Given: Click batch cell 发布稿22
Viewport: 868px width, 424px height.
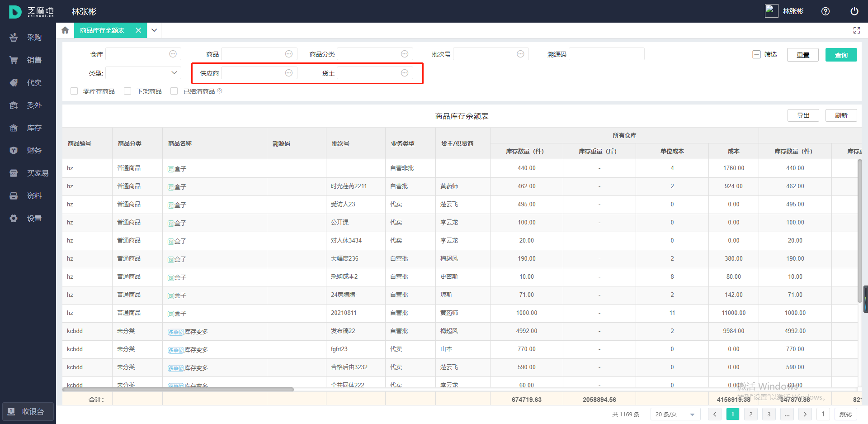Looking at the screenshot, I should click(343, 331).
